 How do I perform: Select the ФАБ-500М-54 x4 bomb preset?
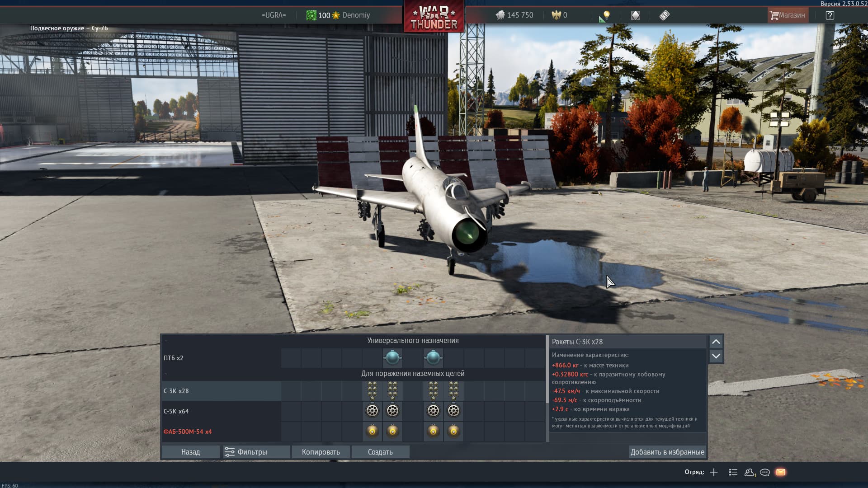click(x=222, y=432)
